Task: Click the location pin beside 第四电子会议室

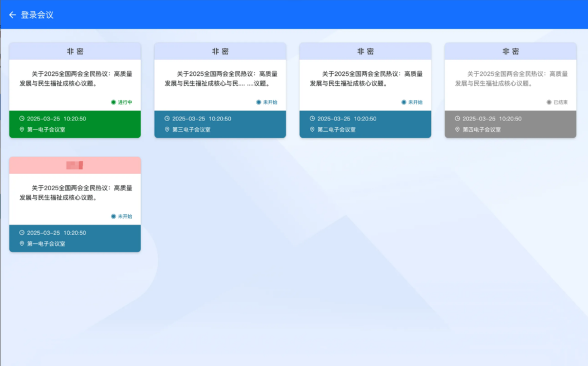Action: [457, 129]
